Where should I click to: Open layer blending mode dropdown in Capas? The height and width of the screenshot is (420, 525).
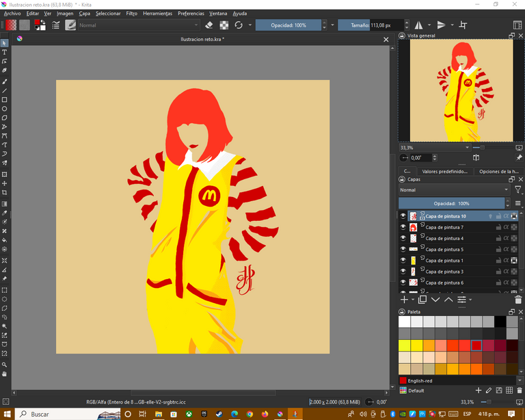coord(454,190)
